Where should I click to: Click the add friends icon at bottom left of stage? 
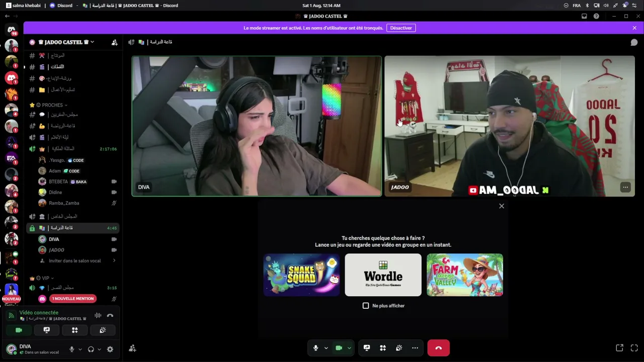(x=132, y=348)
